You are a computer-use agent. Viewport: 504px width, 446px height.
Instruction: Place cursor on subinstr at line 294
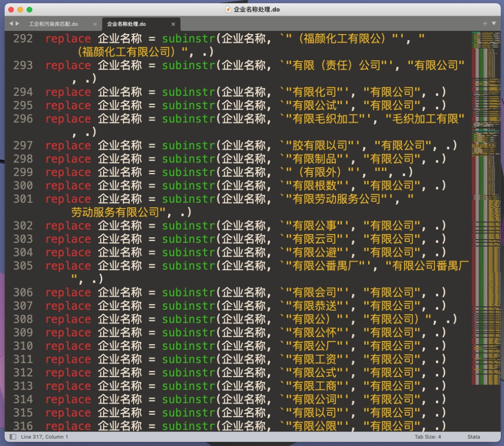189,92
